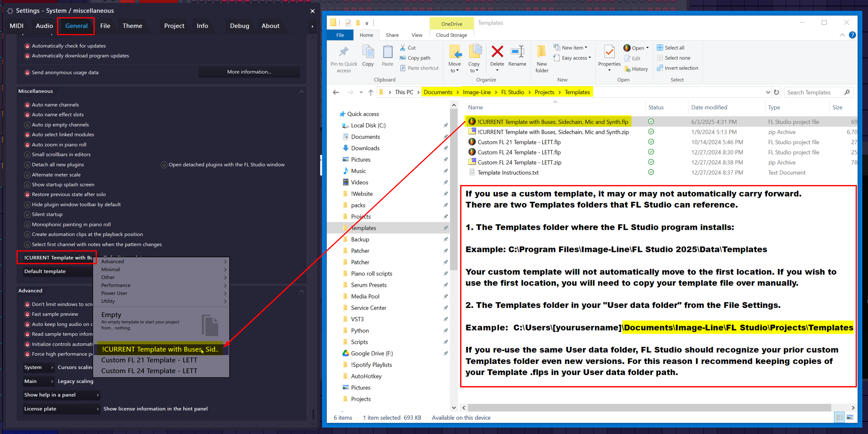
Task: Click the New folder icon
Action: pyautogui.click(x=541, y=52)
